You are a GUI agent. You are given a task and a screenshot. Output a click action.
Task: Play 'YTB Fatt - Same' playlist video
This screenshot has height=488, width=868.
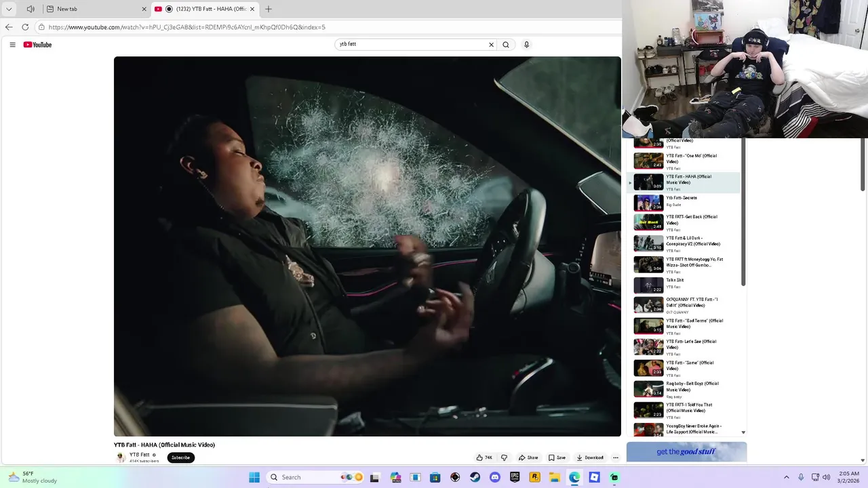pos(685,368)
